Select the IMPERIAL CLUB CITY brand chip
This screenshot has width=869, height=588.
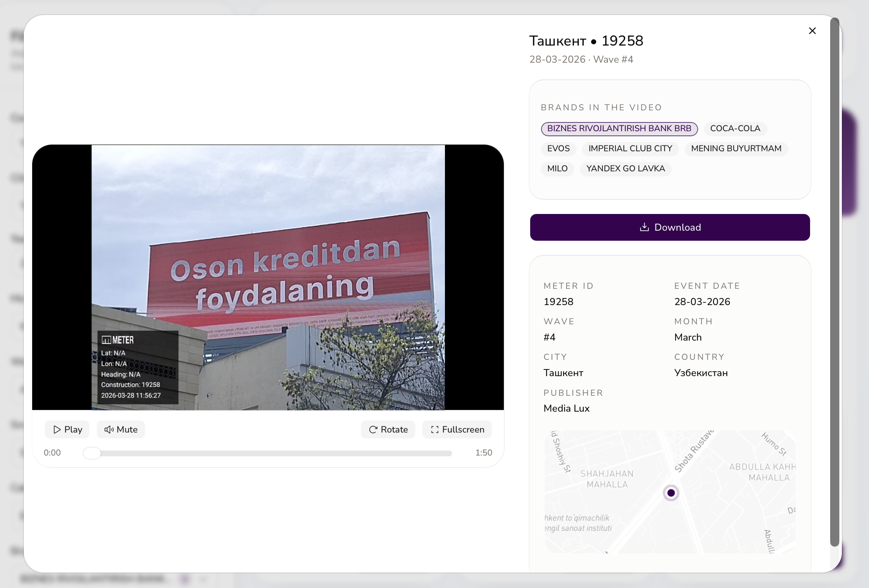pyautogui.click(x=630, y=149)
